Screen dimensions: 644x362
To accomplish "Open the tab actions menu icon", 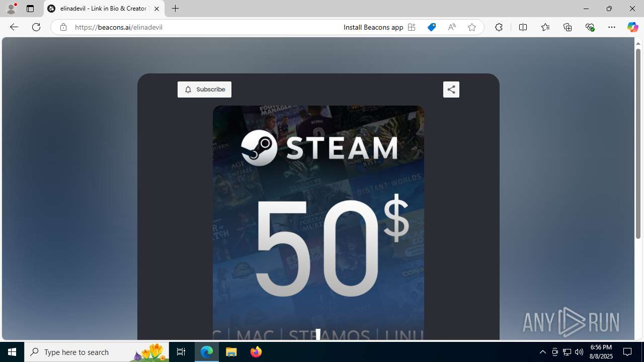I will 30,9.
